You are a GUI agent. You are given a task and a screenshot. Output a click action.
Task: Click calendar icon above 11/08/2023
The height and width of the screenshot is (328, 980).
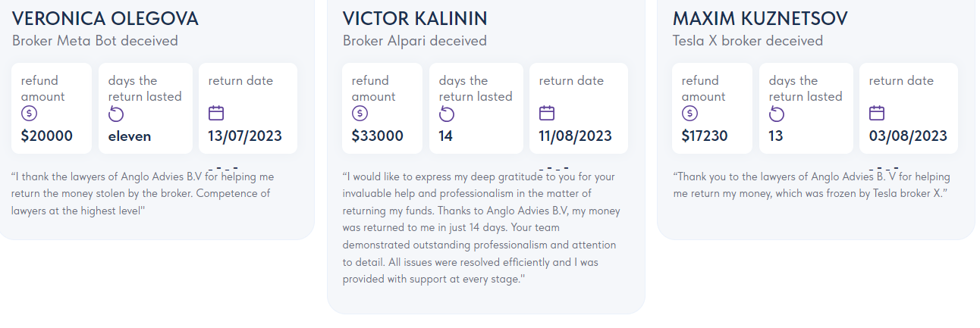pos(547,113)
